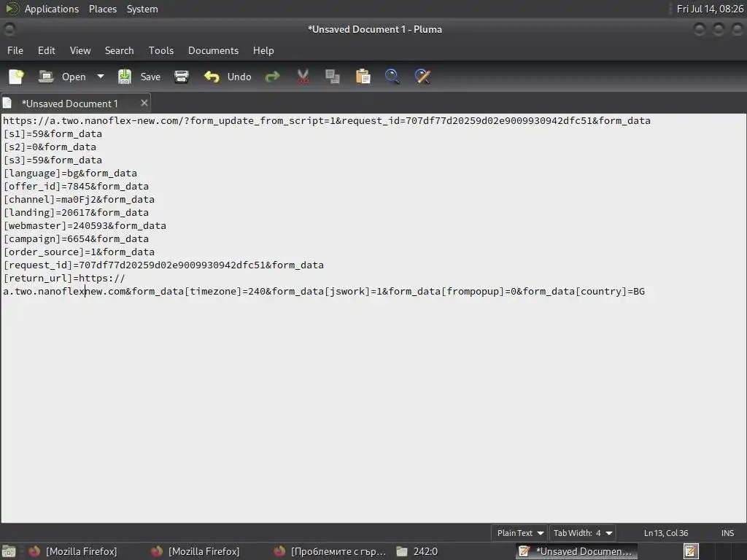Click the window menu button in title bar
The height and width of the screenshot is (560, 747).
coord(9,29)
